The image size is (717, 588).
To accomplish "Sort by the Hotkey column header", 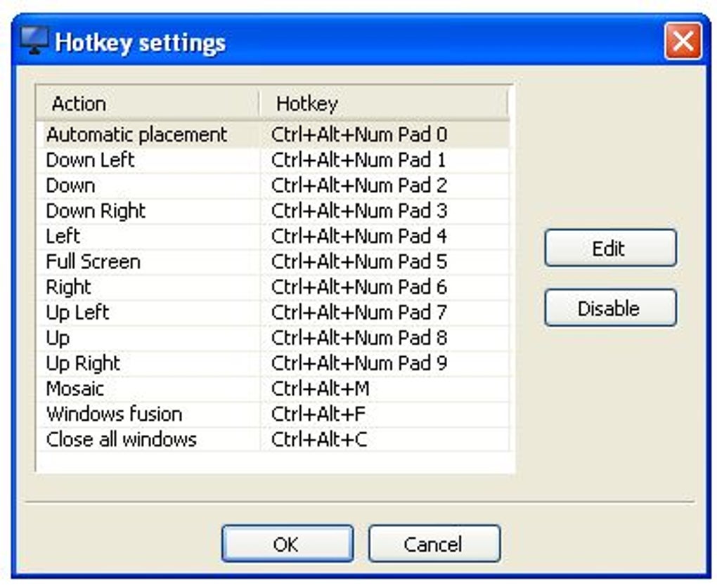I will click(x=384, y=104).
